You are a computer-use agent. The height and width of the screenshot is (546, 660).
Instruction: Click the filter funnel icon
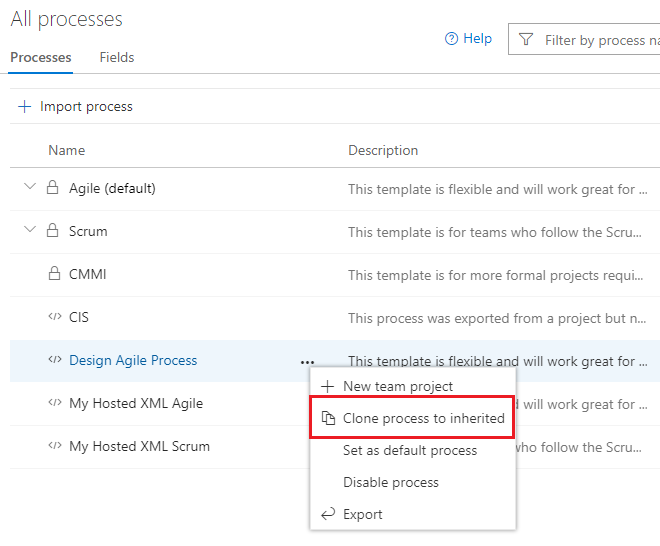coord(526,40)
